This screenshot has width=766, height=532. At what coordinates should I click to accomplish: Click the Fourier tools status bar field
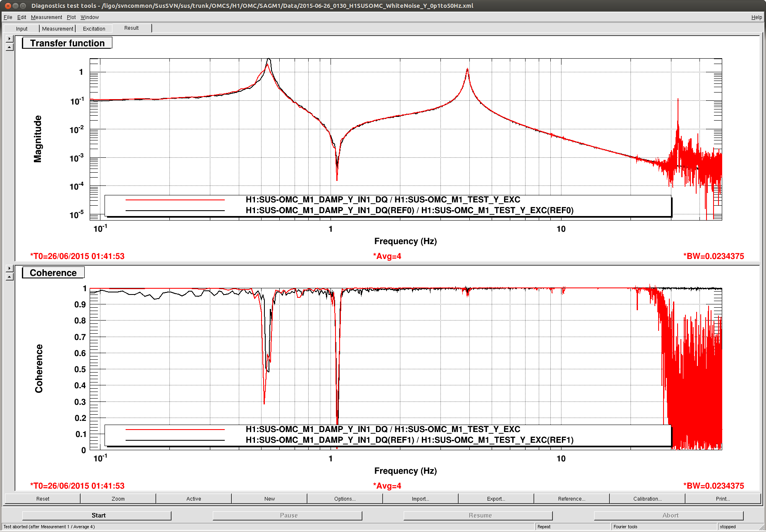(x=664, y=527)
